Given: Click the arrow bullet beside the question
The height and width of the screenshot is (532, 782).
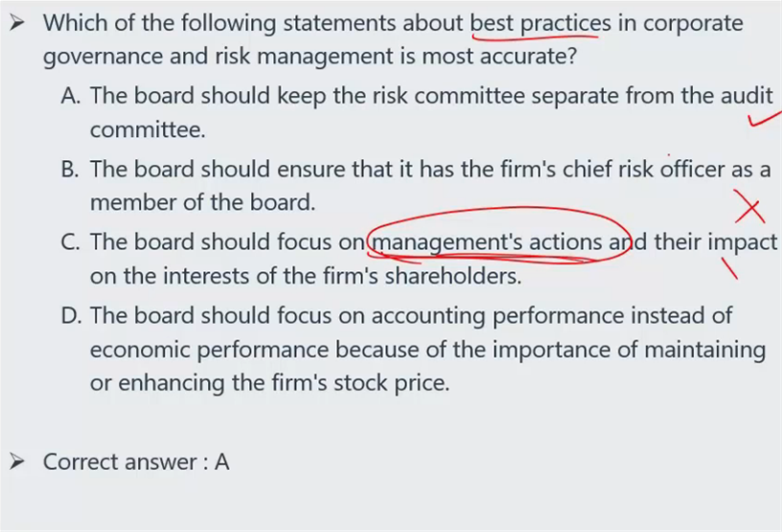Looking at the screenshot, I should tap(17, 22).
